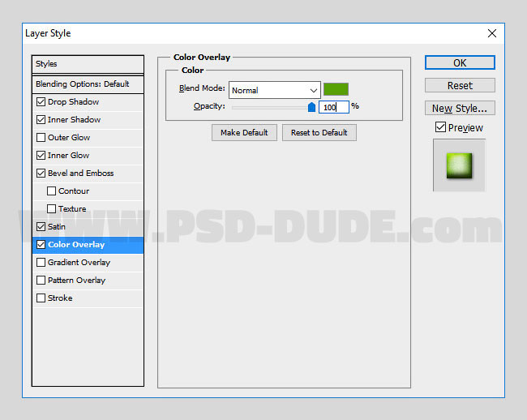The width and height of the screenshot is (527, 420).
Task: Enable the Gradient Overlay checkbox
Action: click(x=41, y=262)
